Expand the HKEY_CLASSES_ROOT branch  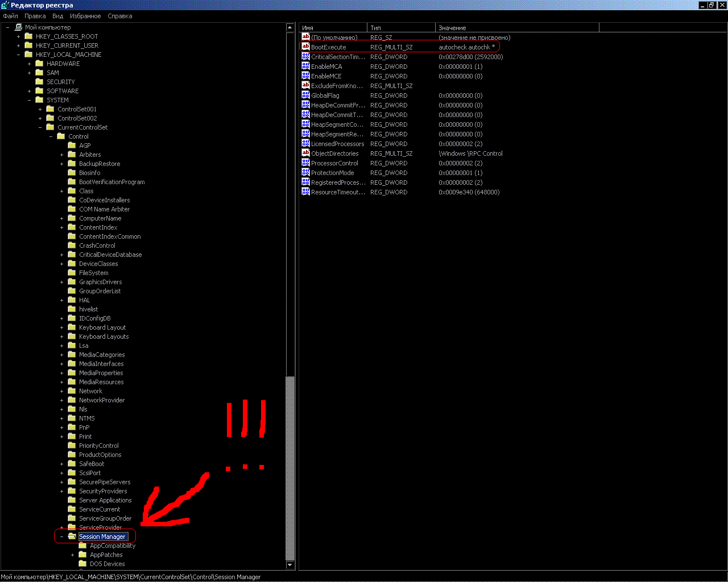tap(18, 36)
